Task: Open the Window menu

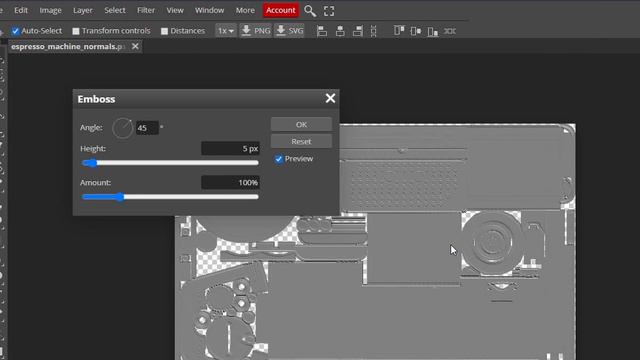Action: [x=209, y=10]
